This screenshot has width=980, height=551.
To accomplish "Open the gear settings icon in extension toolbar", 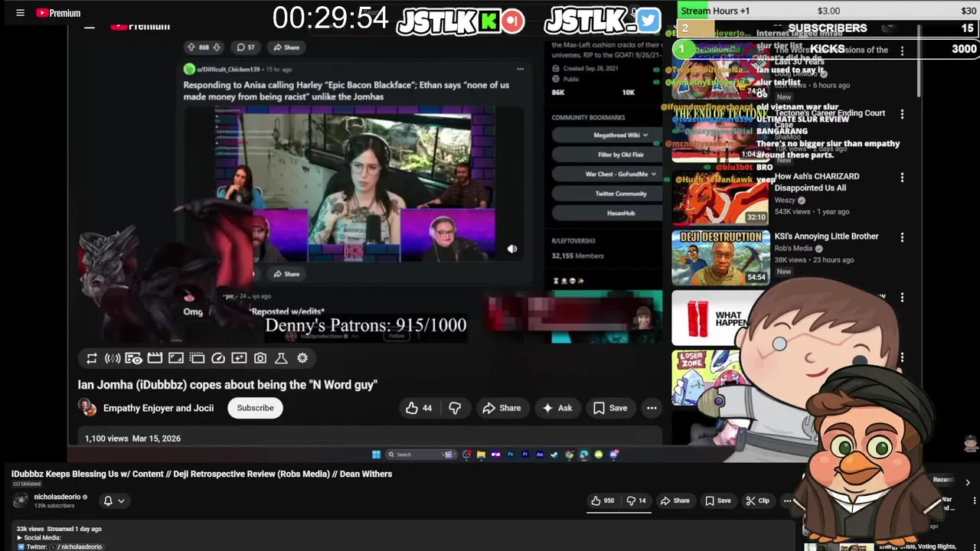I will coord(302,358).
